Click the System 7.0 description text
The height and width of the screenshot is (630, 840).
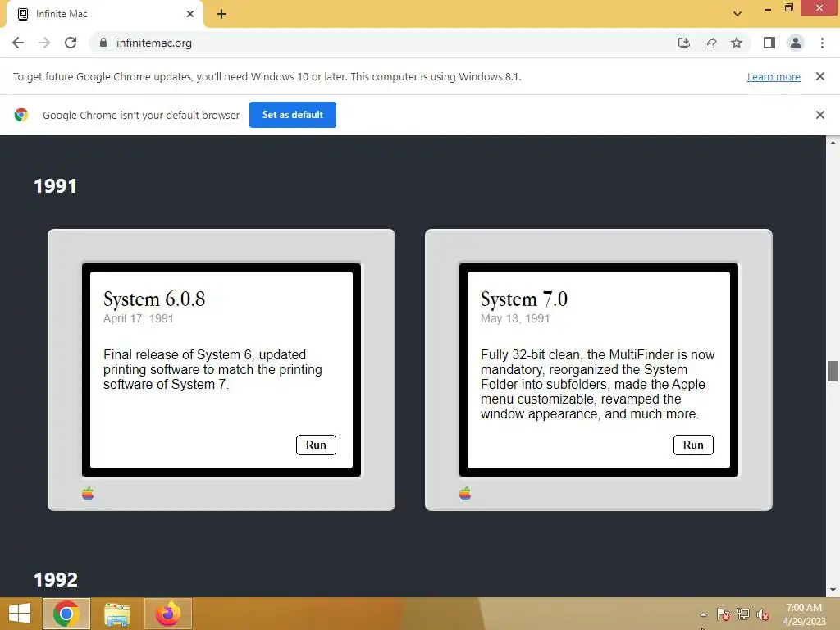[x=598, y=384]
